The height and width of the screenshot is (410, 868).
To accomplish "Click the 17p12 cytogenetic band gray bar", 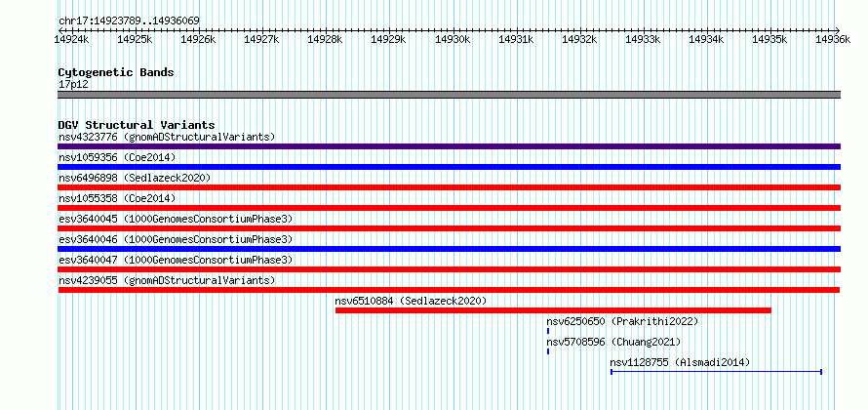I will click(449, 95).
